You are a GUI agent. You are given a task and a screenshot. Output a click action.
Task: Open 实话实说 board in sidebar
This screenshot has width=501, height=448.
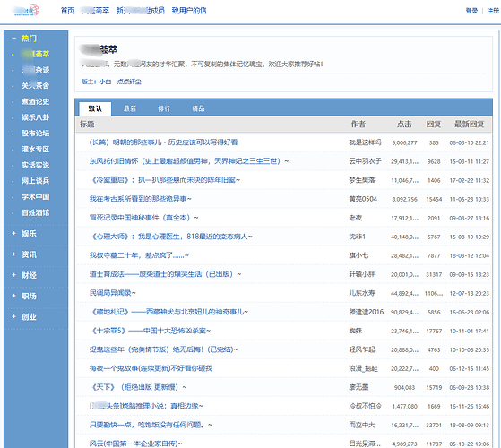[x=35, y=165]
